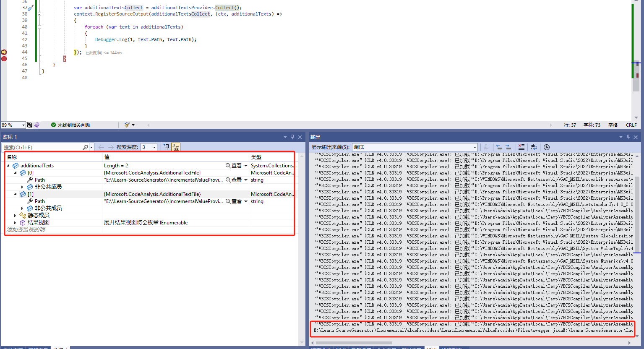Open the visualizer dropdown arrow on [0] Path row
This screenshot has width=644, height=349.
coord(246,180)
